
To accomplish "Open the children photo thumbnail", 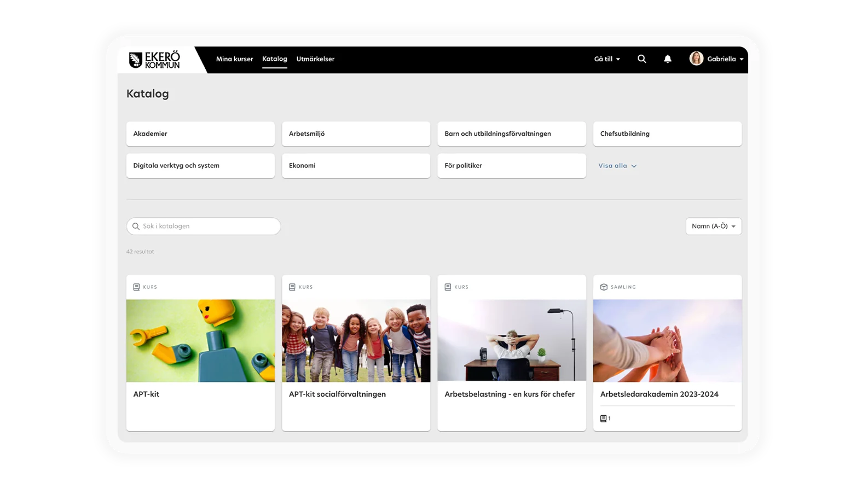I will 356,340.
